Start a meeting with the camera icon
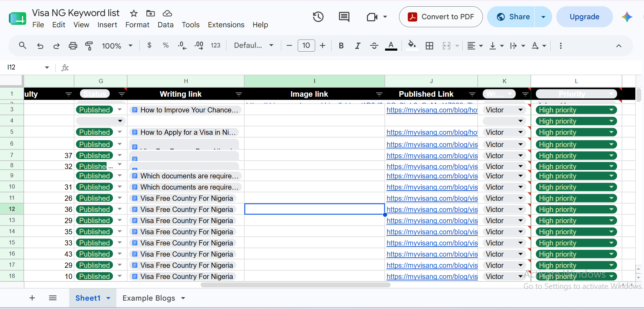Screen dimensions: 644x309 point(372,17)
